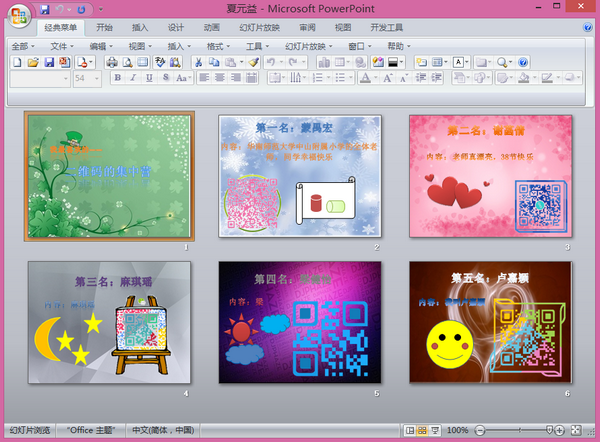This screenshot has width=600, height=442.
Task: Customize Quick Access Toolbar arrow
Action: click(x=101, y=9)
